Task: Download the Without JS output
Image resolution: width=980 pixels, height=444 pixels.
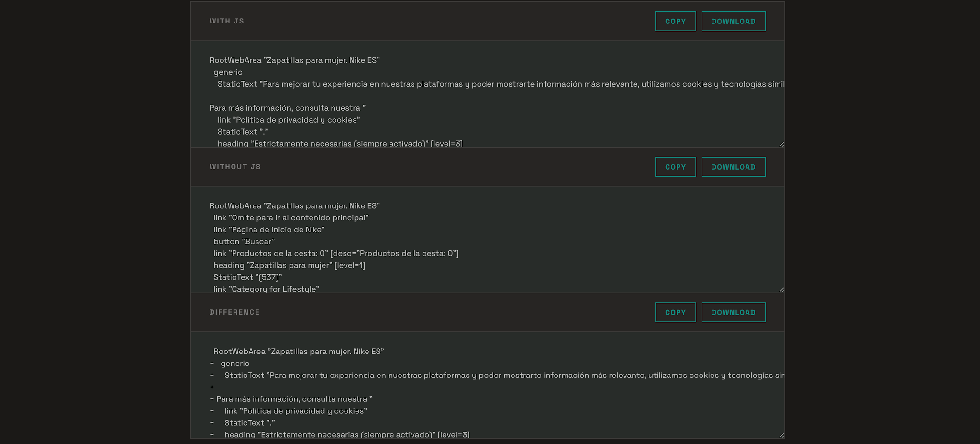Action: (733, 167)
